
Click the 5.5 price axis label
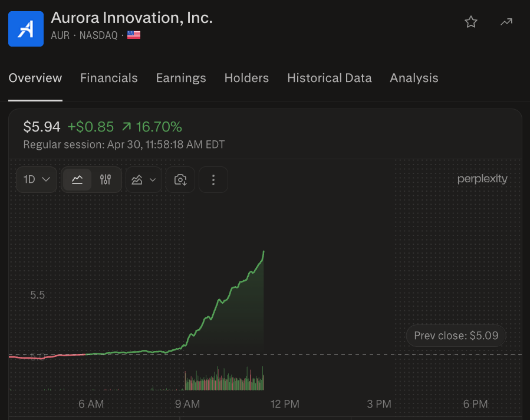[38, 294]
